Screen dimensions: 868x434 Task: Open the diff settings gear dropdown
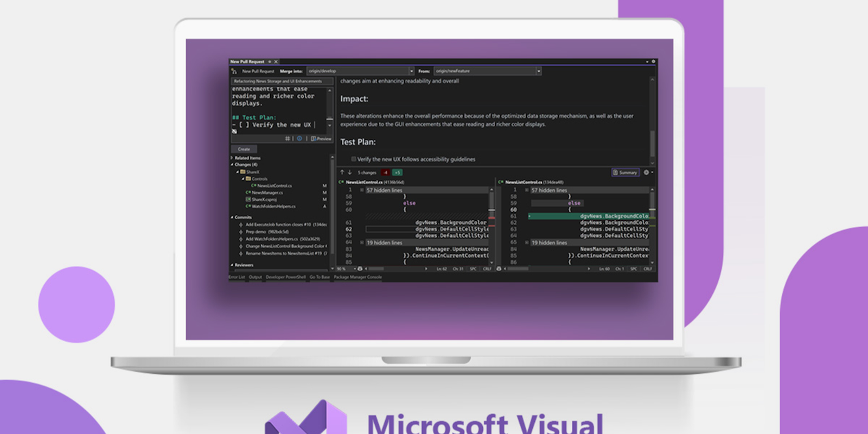[x=648, y=173]
